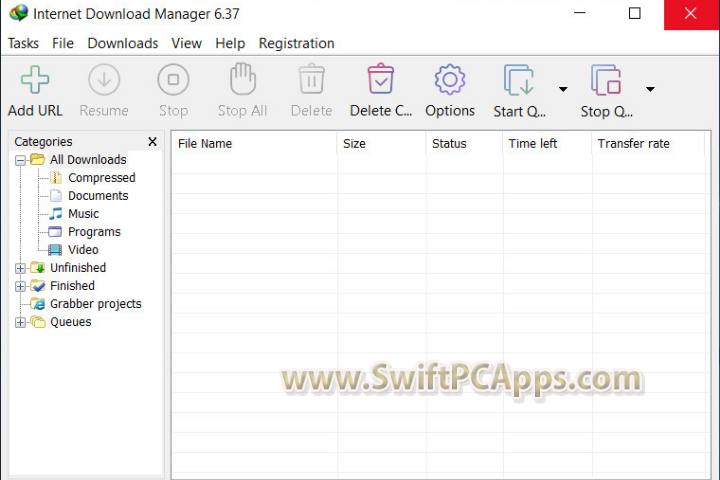Collapse the All Downloads tree node
Screen dimensions: 720x480
point(20,160)
